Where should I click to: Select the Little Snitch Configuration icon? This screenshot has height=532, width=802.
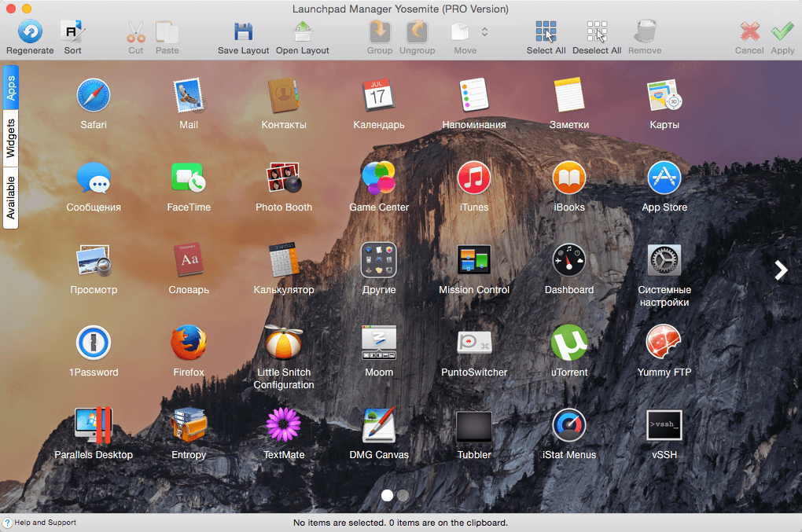284,343
